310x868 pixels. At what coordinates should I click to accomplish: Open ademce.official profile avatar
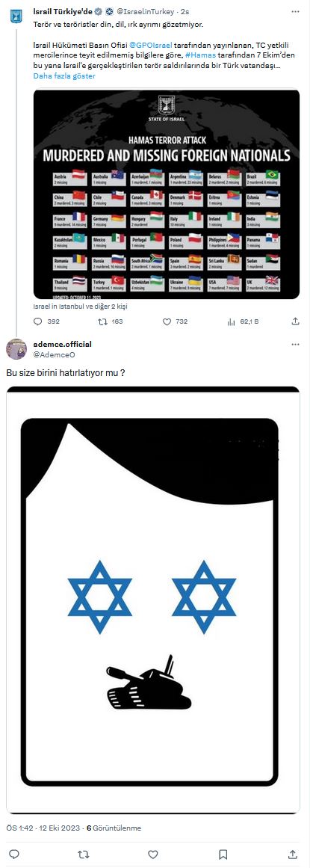click(16, 349)
